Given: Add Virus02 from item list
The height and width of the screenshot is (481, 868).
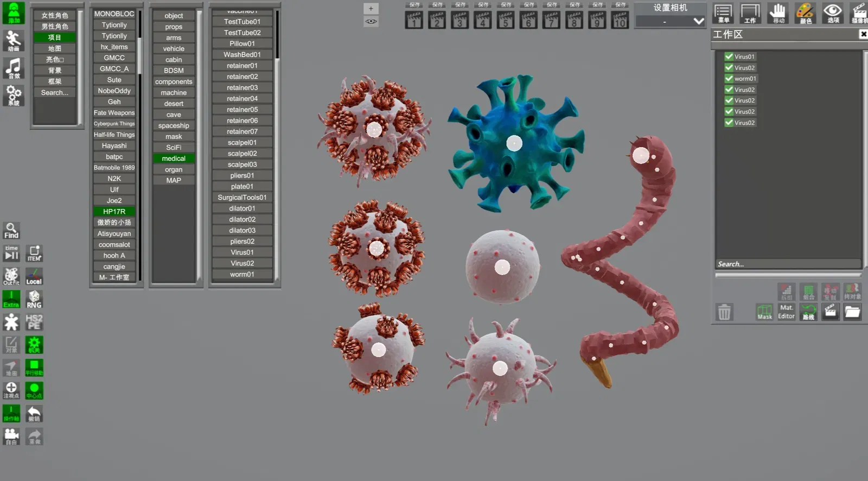Looking at the screenshot, I should point(242,263).
